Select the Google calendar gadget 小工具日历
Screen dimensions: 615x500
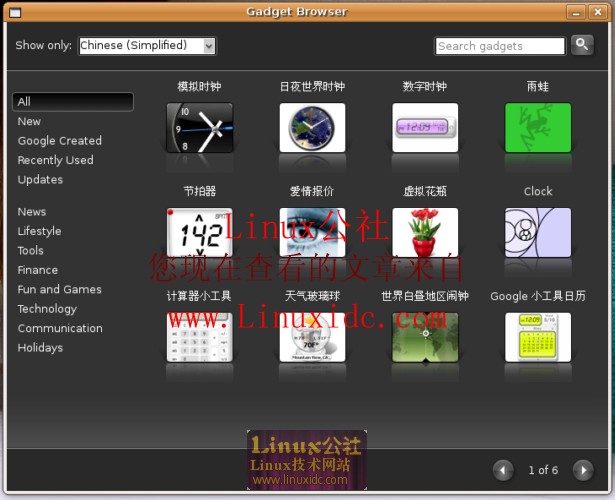click(x=538, y=337)
